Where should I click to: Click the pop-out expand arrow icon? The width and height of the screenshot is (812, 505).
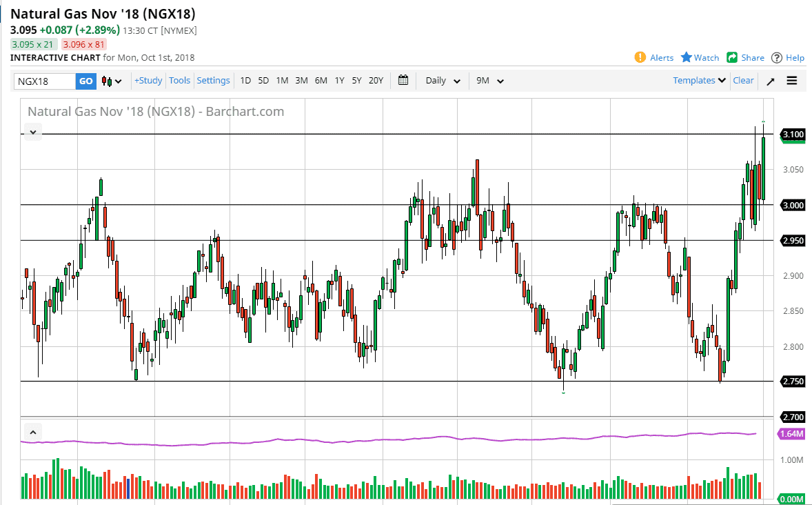(771, 81)
